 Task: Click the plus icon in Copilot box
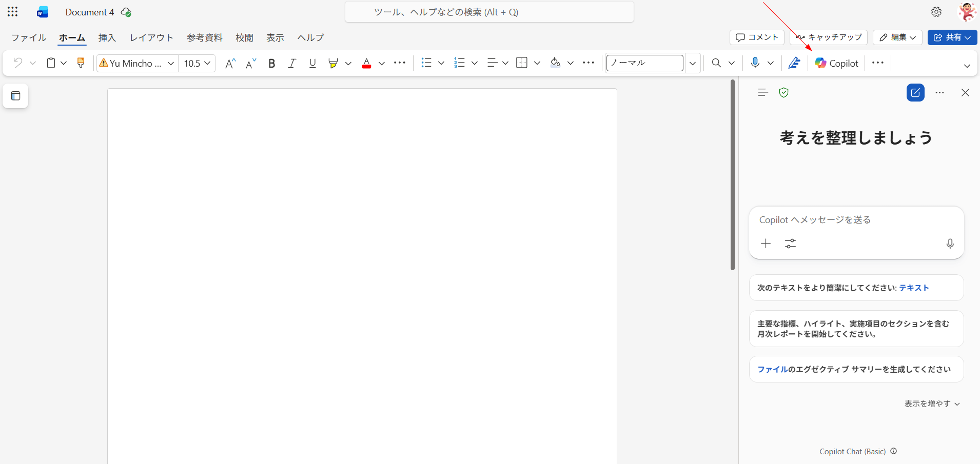click(766, 244)
